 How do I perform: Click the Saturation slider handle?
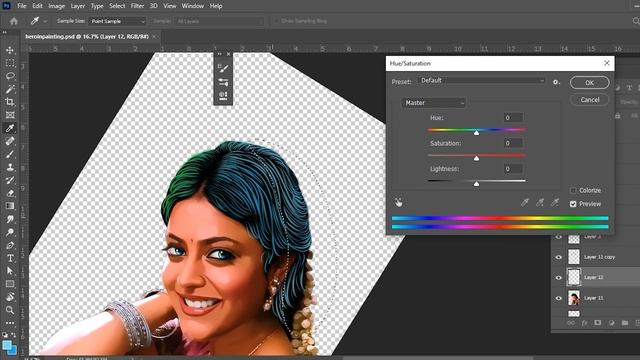(476, 158)
